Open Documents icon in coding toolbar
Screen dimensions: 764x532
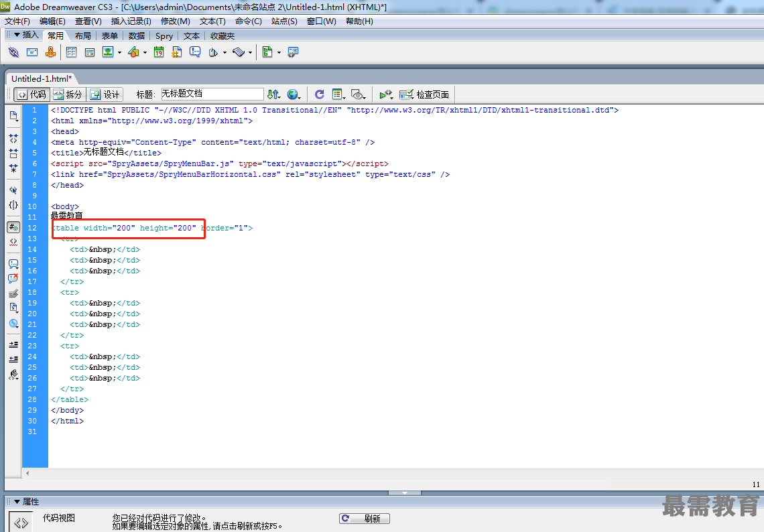point(13,116)
